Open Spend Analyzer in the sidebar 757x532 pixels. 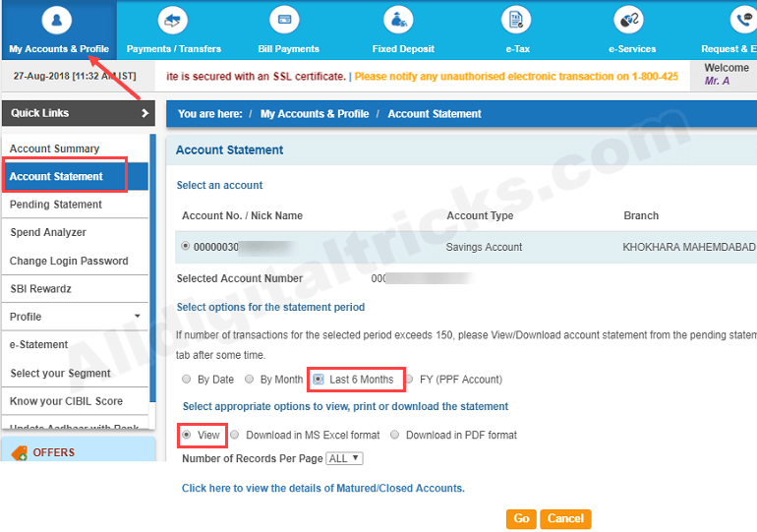pos(48,232)
